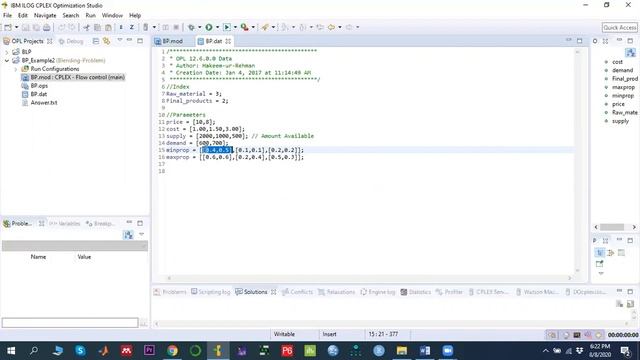Screen dimensions: 640x360
Task: Open Word from the taskbar
Action: [x=424, y=351]
